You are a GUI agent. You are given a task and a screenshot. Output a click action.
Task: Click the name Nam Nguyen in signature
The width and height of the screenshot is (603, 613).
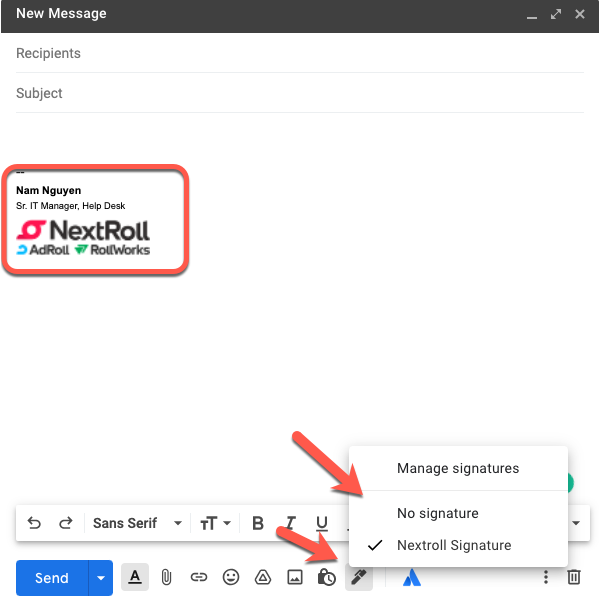coord(48,190)
